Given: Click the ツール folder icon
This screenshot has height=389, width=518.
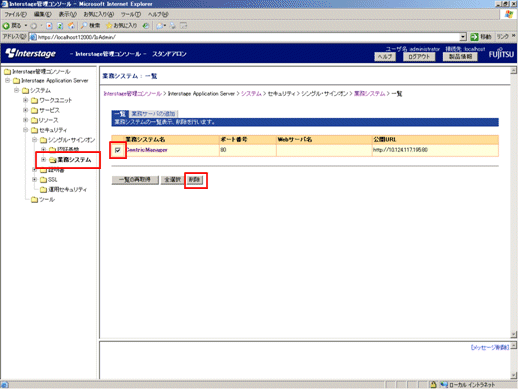Looking at the screenshot, I should [34, 200].
